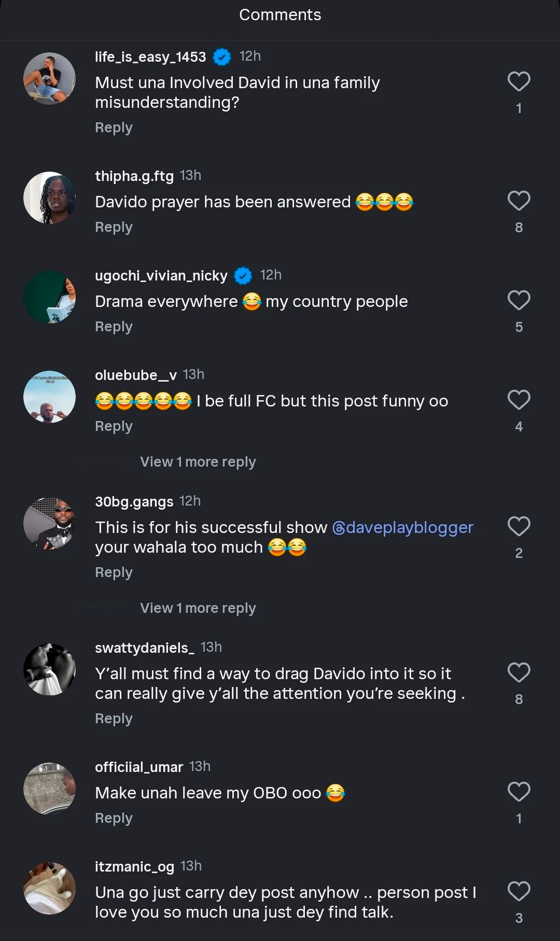Show more replies under 30bg.gangs comment
This screenshot has width=560, height=941.
point(198,608)
